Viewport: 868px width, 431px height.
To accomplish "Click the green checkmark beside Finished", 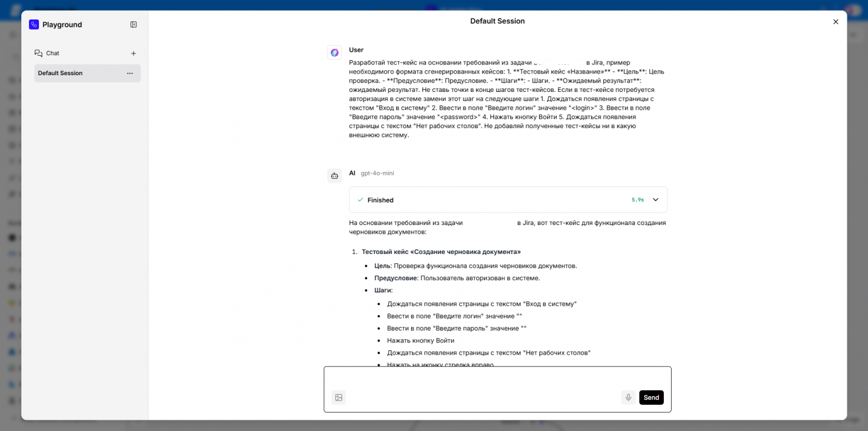I will click(x=361, y=199).
